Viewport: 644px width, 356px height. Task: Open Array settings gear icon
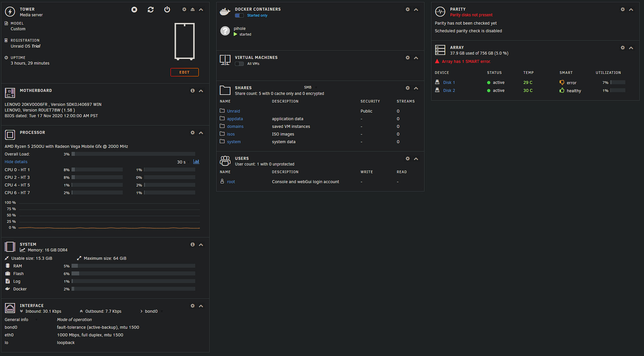(x=623, y=48)
